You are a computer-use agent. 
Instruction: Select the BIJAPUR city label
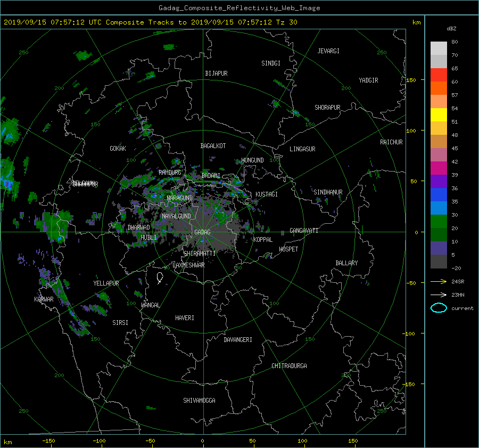216,74
